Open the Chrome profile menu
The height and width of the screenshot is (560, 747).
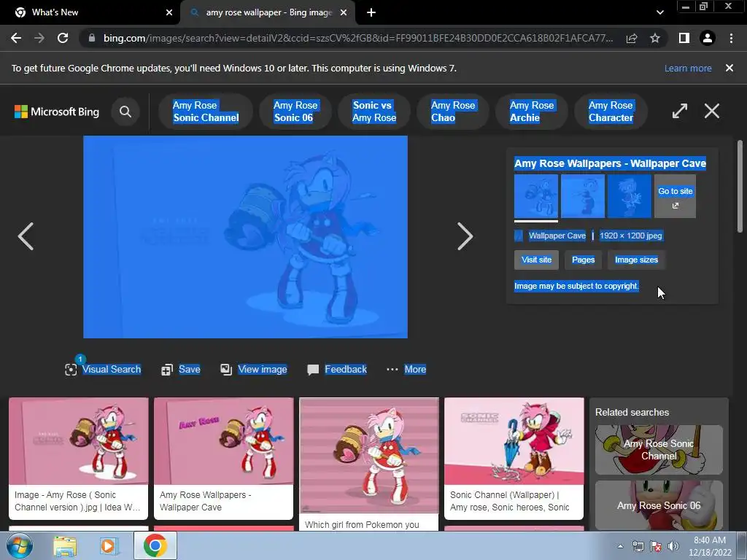click(x=708, y=38)
